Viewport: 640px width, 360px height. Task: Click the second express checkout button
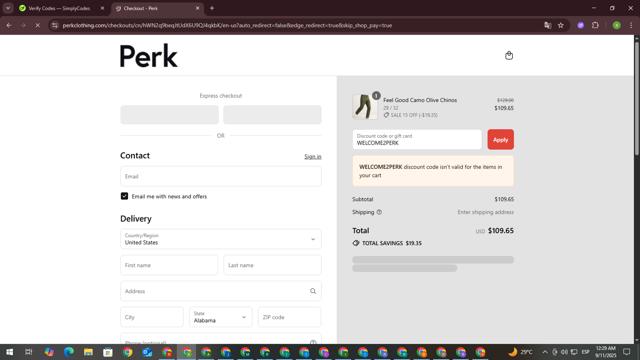[272, 115]
